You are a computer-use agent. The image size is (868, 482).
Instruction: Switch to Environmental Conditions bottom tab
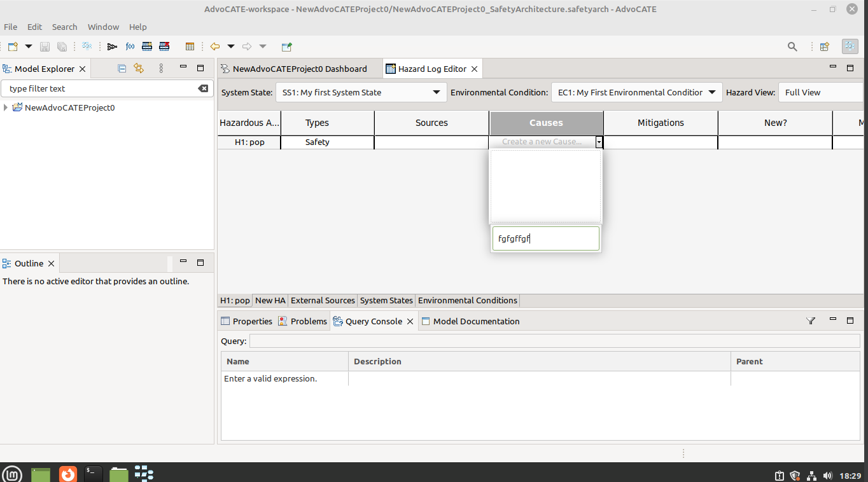point(468,300)
